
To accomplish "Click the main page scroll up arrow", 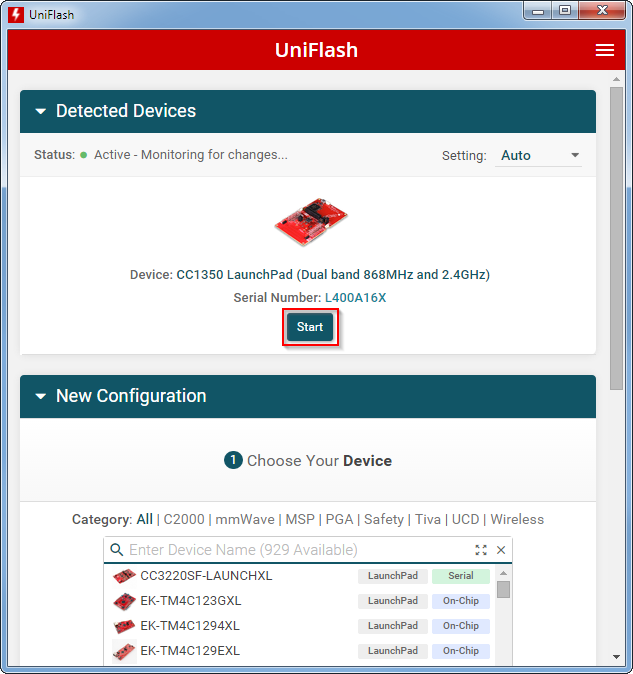I will (616, 79).
